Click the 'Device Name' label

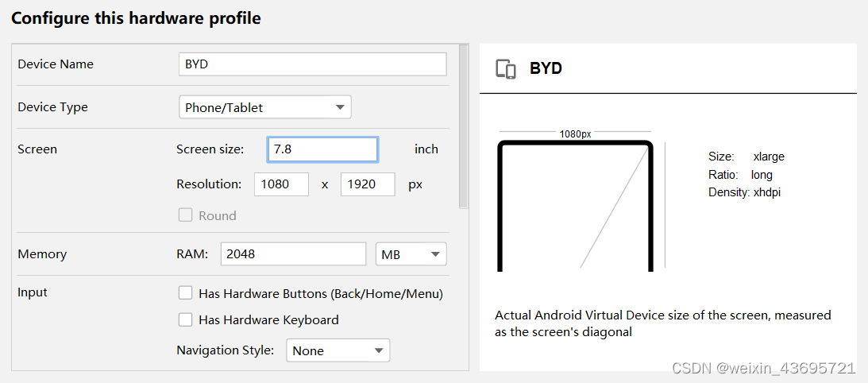(x=56, y=64)
